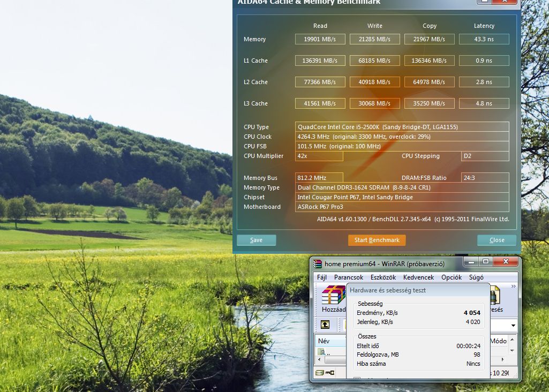
Task: Open the WinRAR address path dropdown arrow
Action: (513, 326)
